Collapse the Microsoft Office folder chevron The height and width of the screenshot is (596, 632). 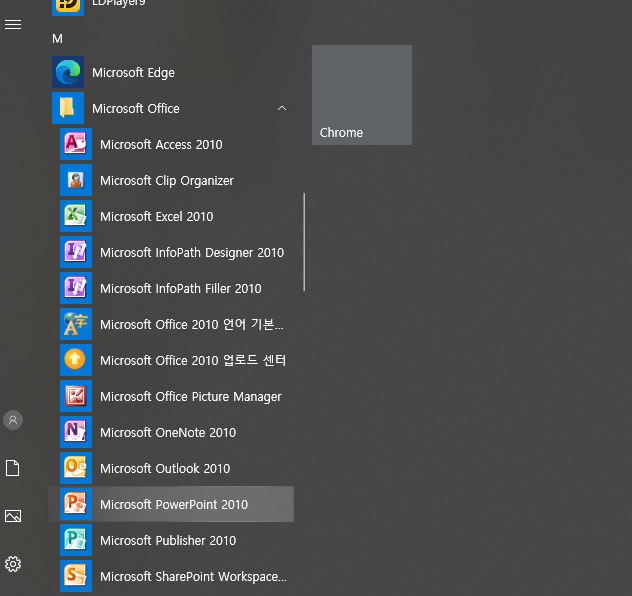(x=282, y=108)
